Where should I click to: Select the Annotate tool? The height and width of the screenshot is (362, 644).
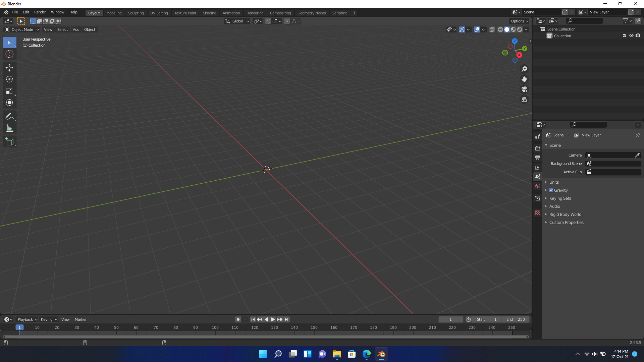pyautogui.click(x=9, y=117)
